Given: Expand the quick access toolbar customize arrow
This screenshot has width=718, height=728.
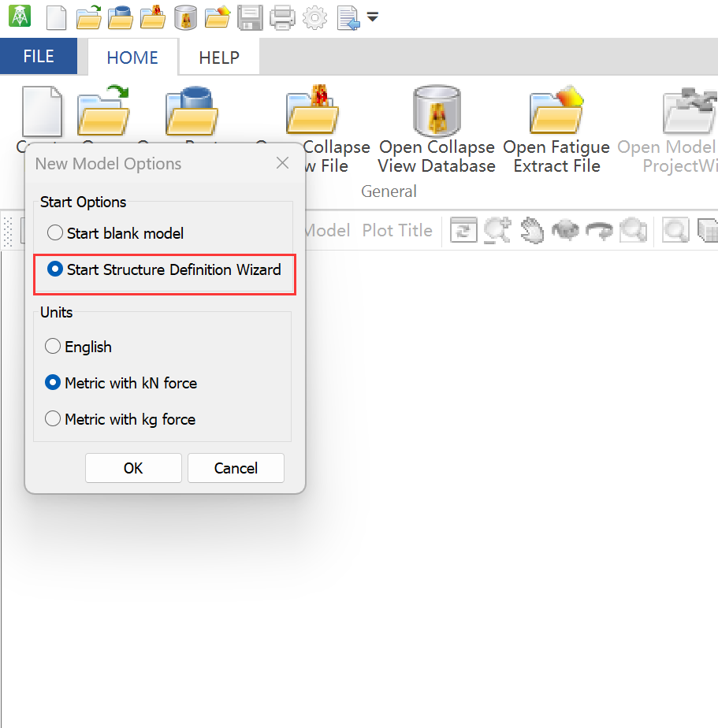Looking at the screenshot, I should (x=373, y=17).
